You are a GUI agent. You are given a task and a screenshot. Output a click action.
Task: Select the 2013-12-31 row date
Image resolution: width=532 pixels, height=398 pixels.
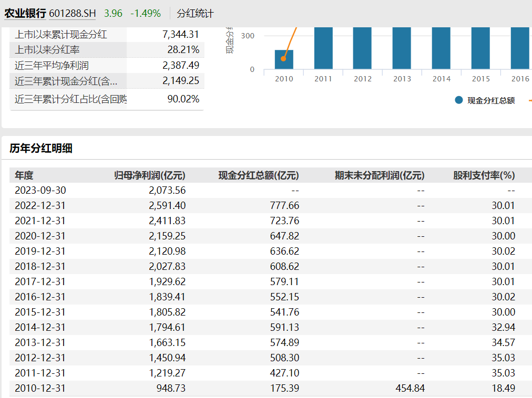click(40, 343)
